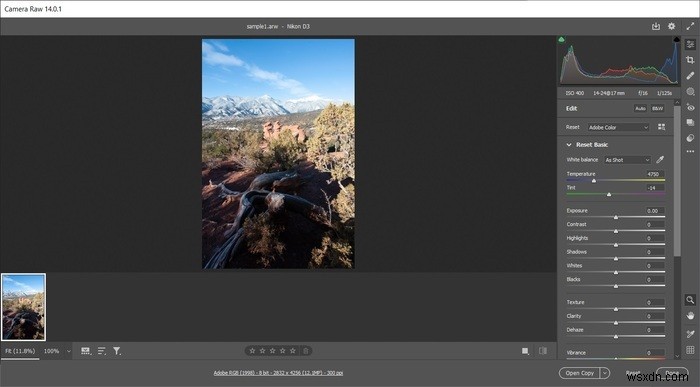The height and width of the screenshot is (387, 700).
Task: Click the Dehaze value field
Action: click(654, 330)
